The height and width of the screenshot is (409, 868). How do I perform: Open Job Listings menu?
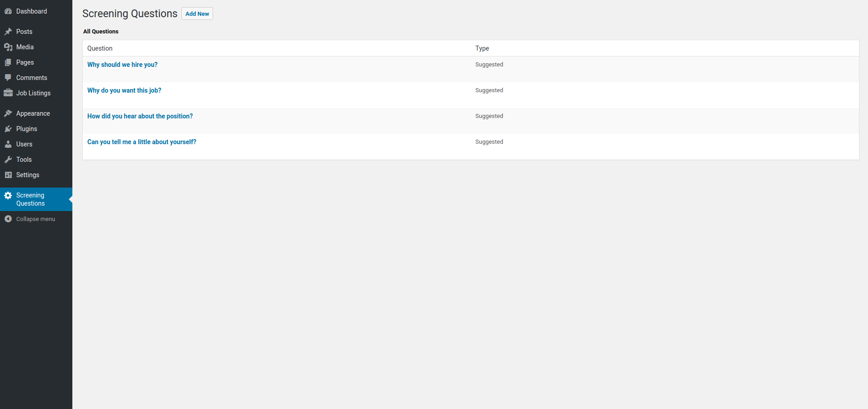point(33,93)
